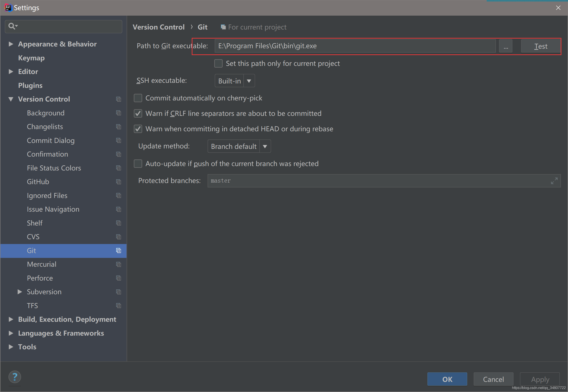Viewport: 568px width, 392px height.
Task: Browse for Git executable with ellipsis button
Action: tap(506, 46)
